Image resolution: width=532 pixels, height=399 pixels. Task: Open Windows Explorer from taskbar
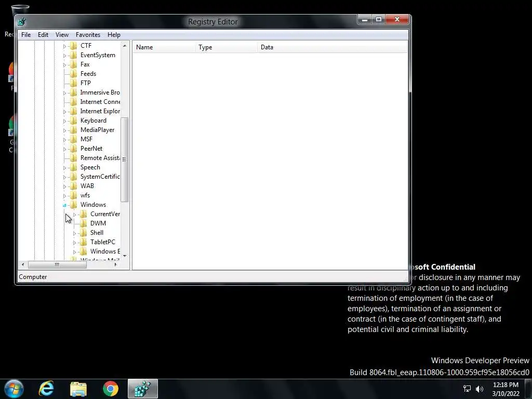point(78,389)
